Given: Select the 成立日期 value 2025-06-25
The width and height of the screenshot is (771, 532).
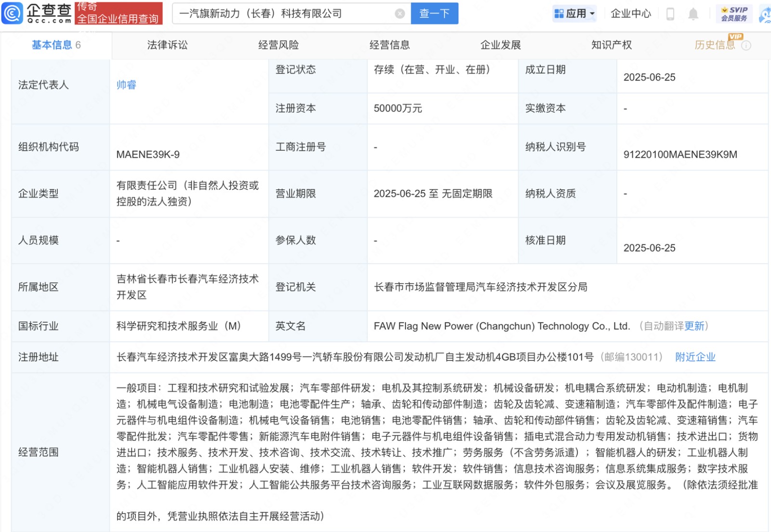Looking at the screenshot, I should 650,78.
